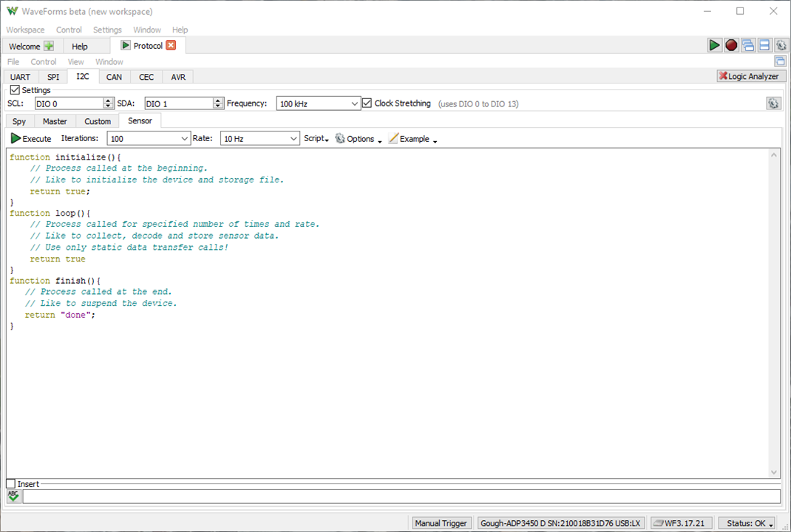Click the 'return true;' line in initialize
Screen dimensions: 791x532
tap(60, 191)
